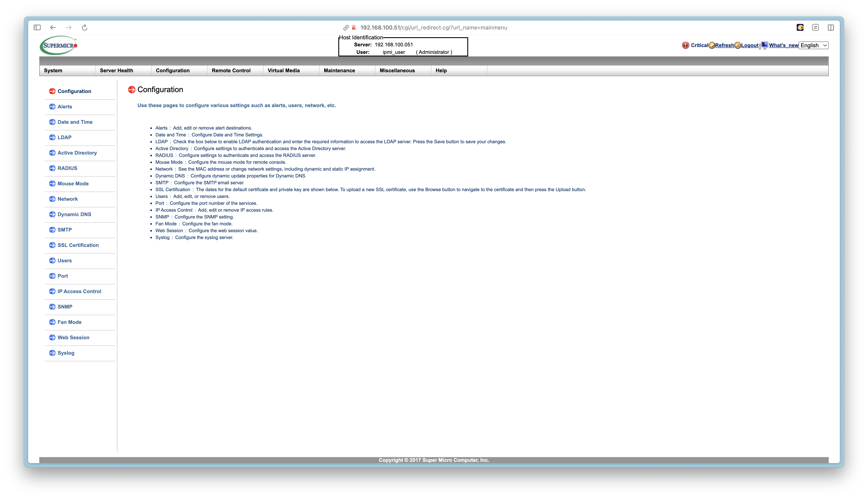Open Web Session in the sidebar
The height and width of the screenshot is (499, 868).
coord(73,338)
